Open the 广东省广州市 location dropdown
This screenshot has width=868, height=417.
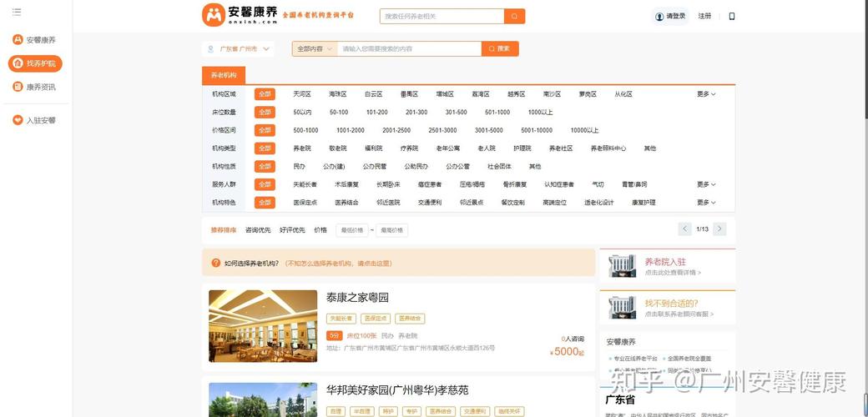click(x=238, y=48)
